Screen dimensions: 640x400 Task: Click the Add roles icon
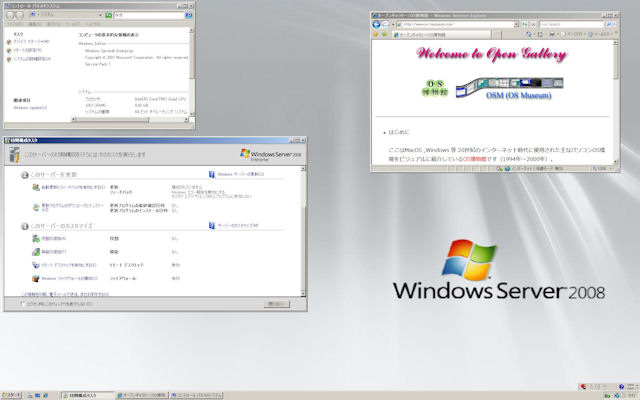tap(36, 238)
